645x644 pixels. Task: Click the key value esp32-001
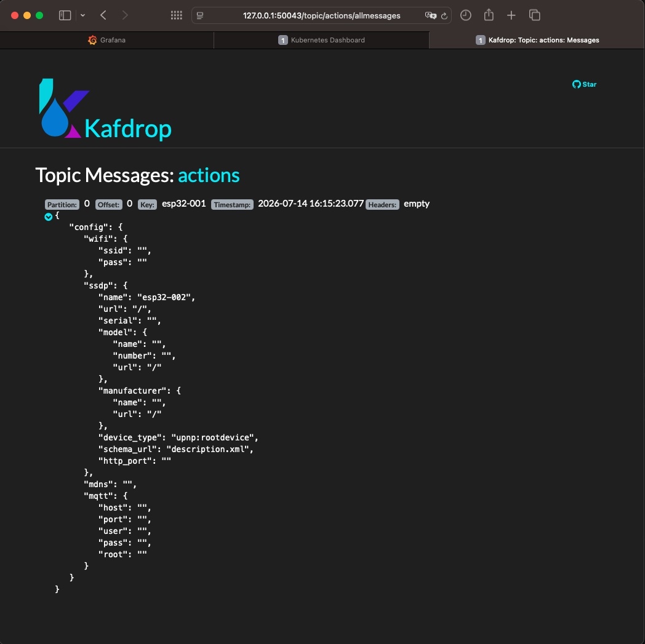pos(184,204)
